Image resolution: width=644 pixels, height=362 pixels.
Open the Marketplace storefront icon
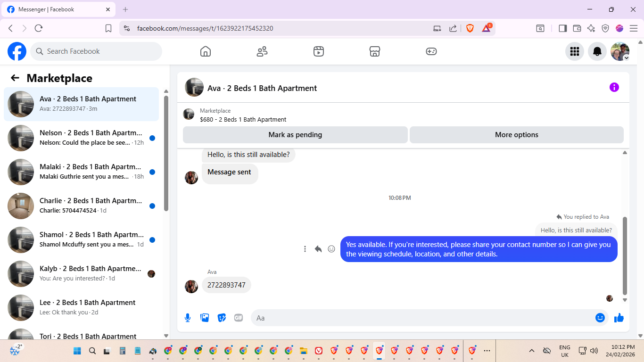pyautogui.click(x=375, y=51)
